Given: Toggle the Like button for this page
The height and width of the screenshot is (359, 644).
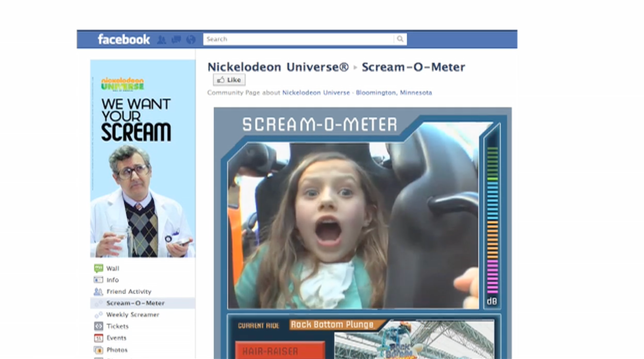Looking at the screenshot, I should point(229,79).
